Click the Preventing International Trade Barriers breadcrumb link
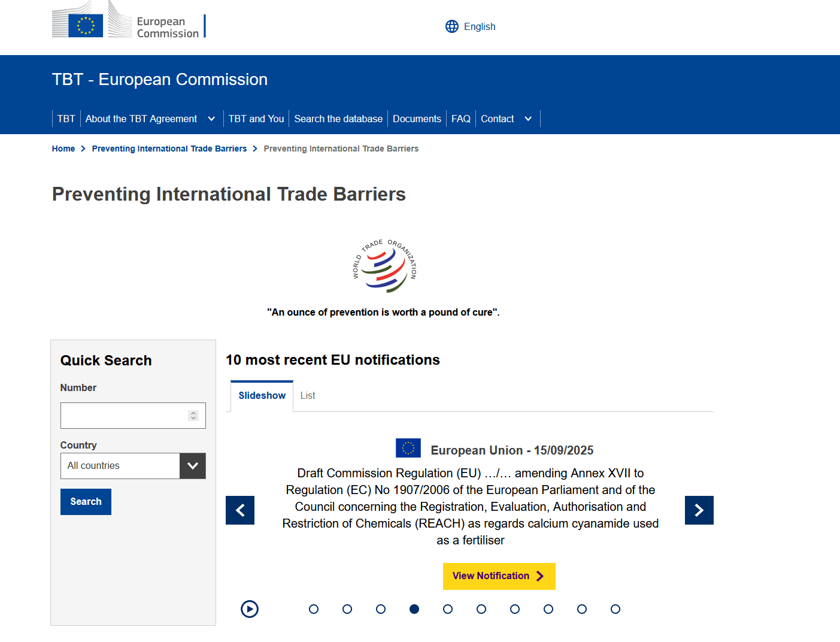Viewport: 840px width, 642px height. (x=169, y=149)
